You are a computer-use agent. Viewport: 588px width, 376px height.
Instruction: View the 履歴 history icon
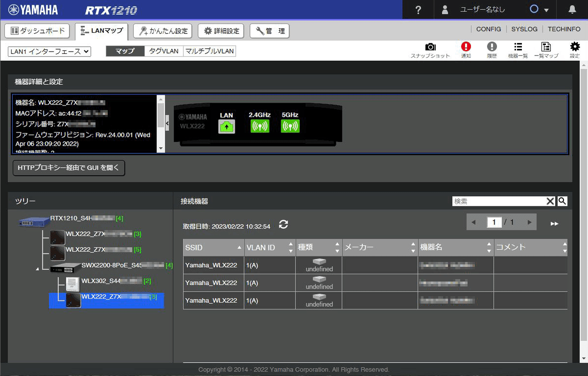pos(491,47)
